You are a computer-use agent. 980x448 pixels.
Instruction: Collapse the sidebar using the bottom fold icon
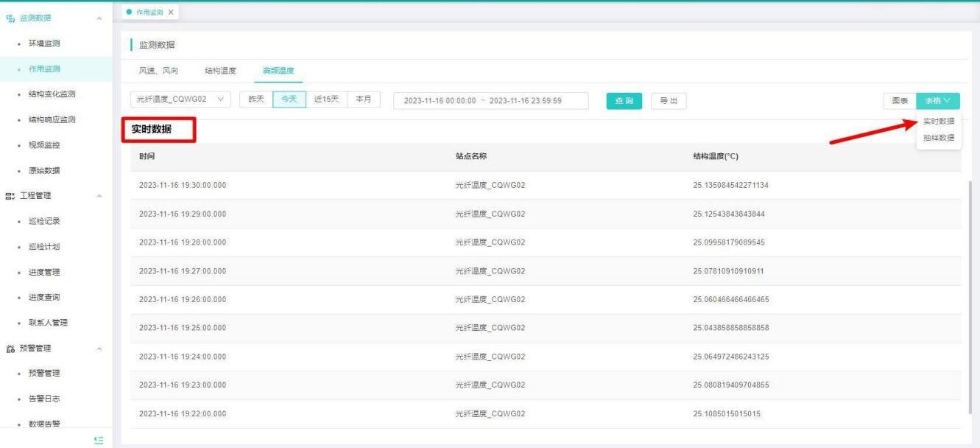pyautogui.click(x=99, y=440)
